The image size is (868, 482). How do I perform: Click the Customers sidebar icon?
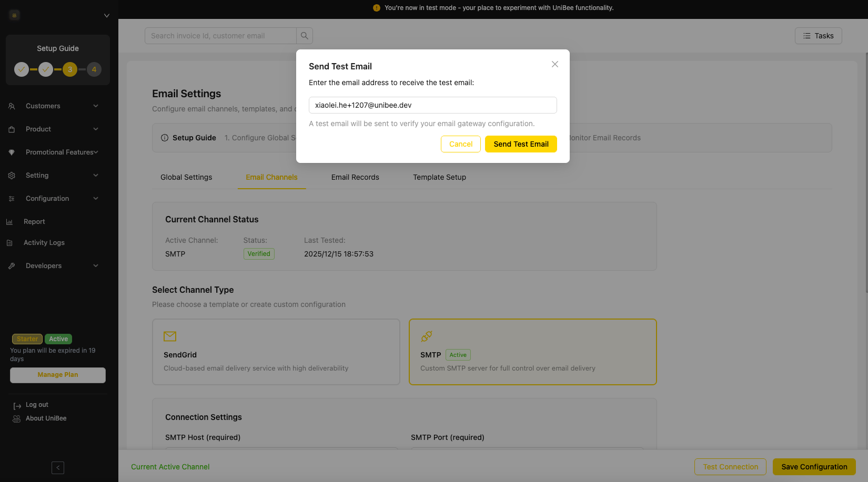tap(12, 106)
